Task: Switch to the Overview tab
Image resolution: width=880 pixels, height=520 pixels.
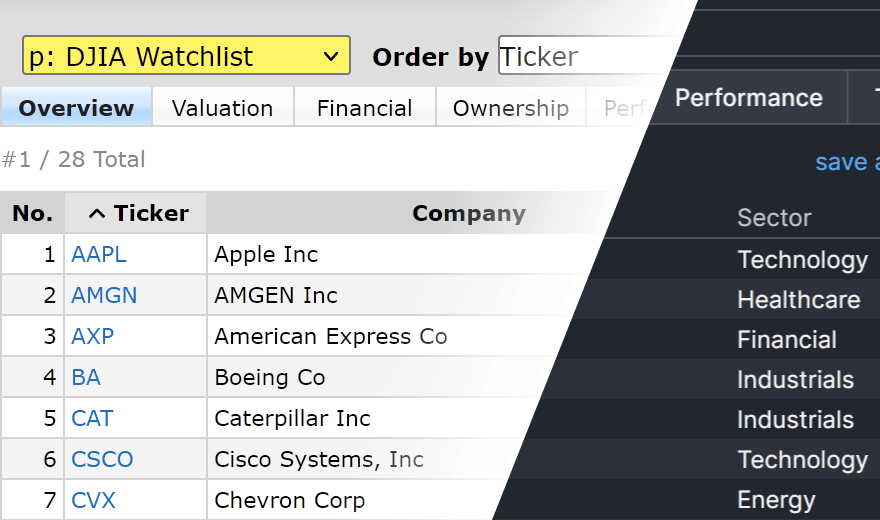Action: click(76, 108)
